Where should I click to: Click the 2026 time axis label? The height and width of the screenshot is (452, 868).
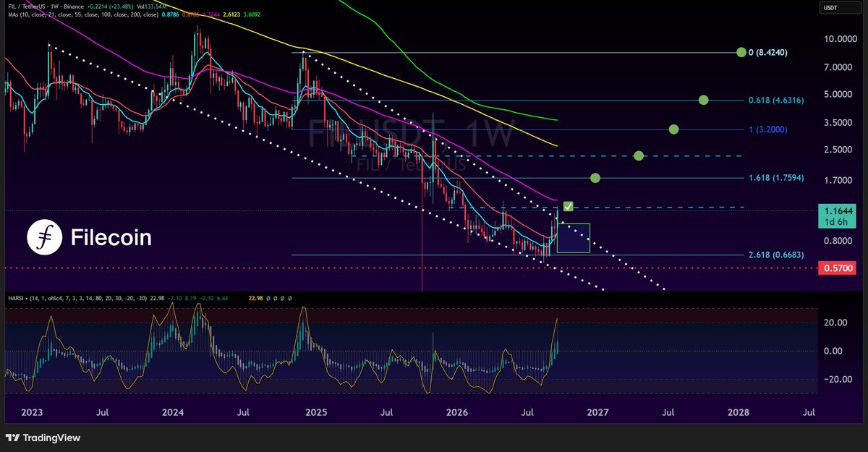456,413
